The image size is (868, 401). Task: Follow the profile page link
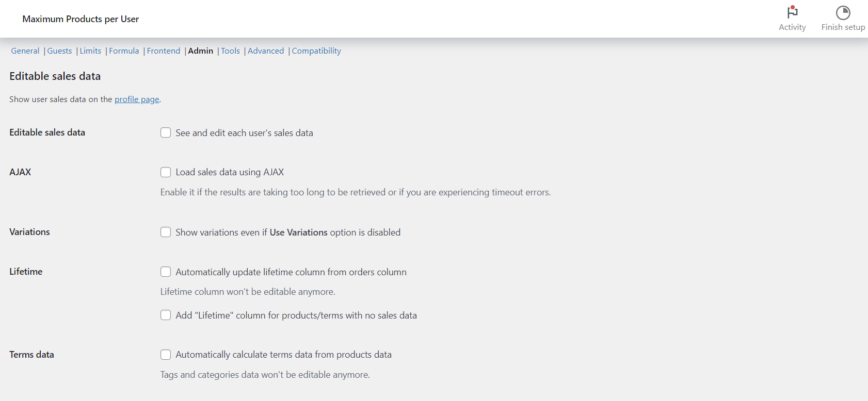pos(137,99)
